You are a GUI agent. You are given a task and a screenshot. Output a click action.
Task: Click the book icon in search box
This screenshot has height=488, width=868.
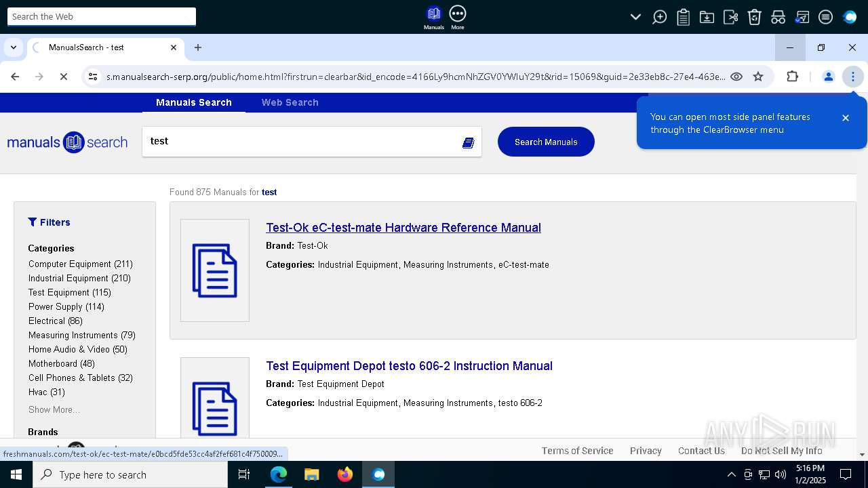tap(469, 142)
